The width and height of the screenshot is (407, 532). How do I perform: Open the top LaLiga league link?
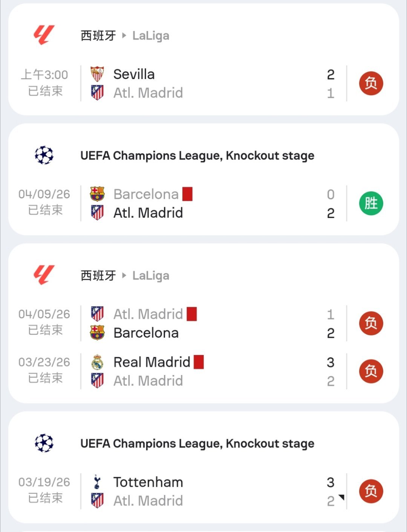151,36
